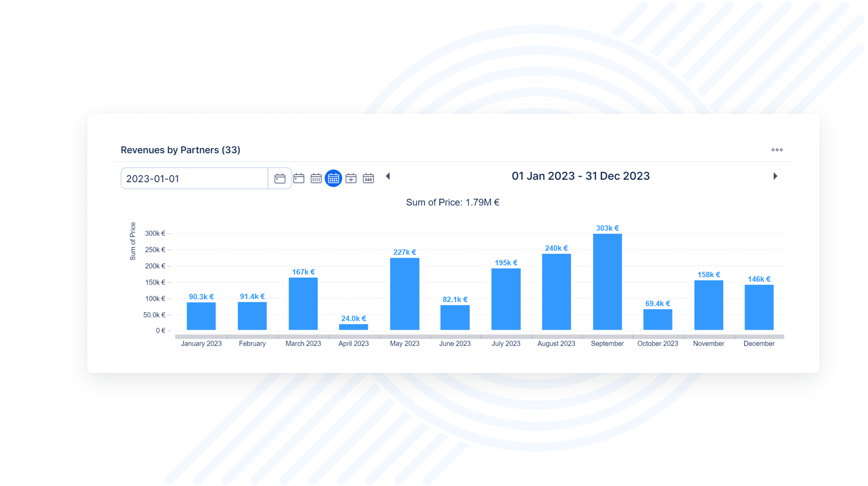Click the highlighted blue calendar grid icon
Screen dimensions: 868x486
coord(333,178)
